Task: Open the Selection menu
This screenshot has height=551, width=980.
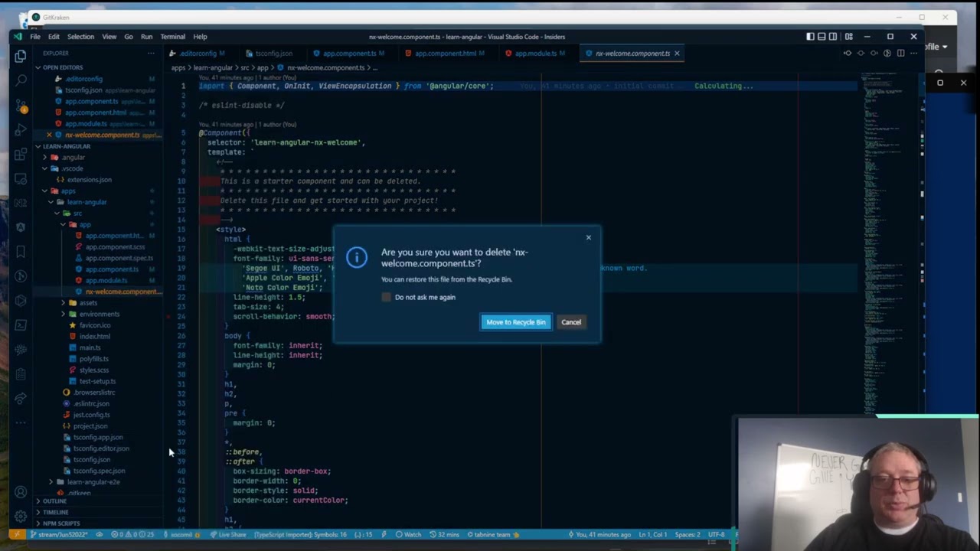Action: pyautogui.click(x=80, y=37)
